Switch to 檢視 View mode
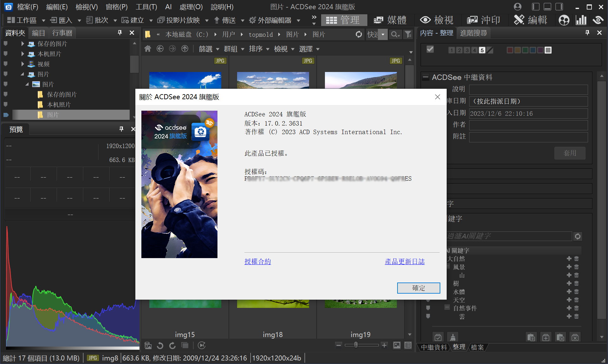608x364 pixels. [x=437, y=20]
